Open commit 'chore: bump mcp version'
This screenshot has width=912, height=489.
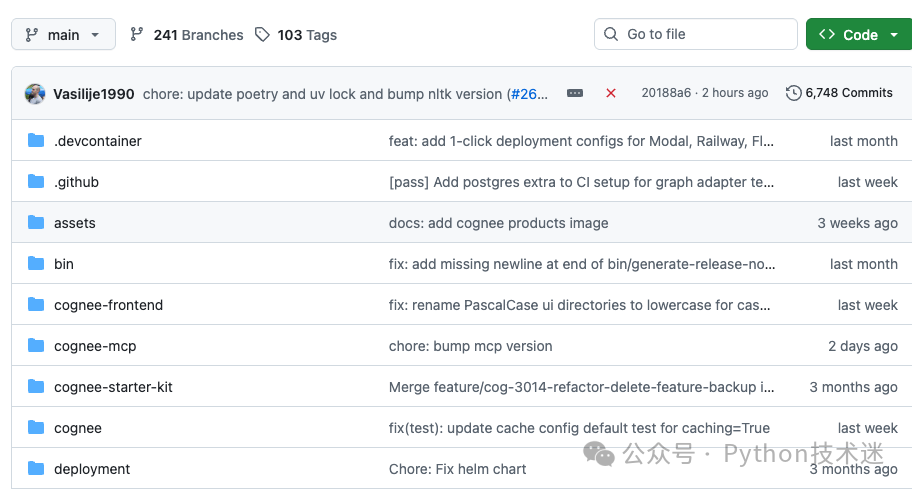[x=471, y=346]
